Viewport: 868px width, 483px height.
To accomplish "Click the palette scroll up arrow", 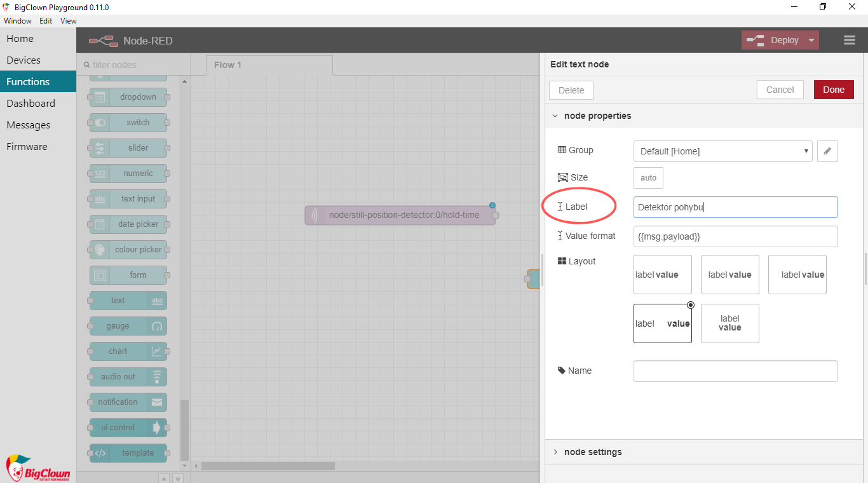I will pos(185,81).
